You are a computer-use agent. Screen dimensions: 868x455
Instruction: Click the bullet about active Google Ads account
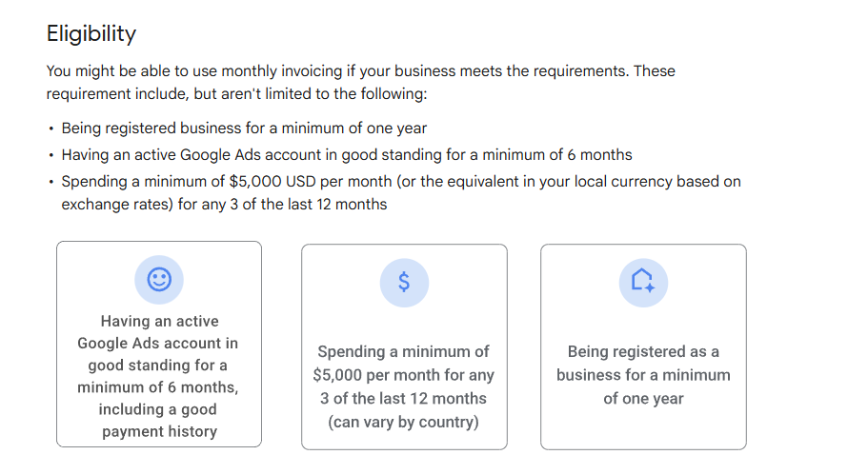347,155
